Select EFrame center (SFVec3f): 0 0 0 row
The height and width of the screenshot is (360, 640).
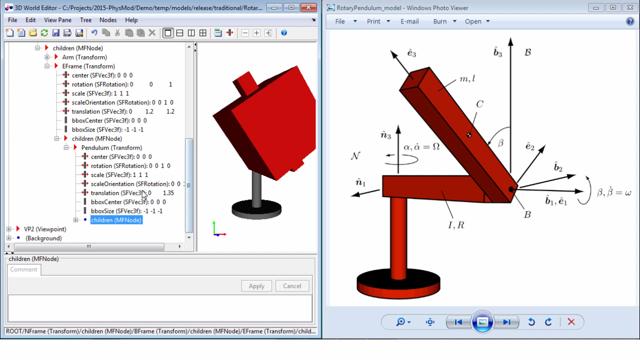(x=98, y=76)
